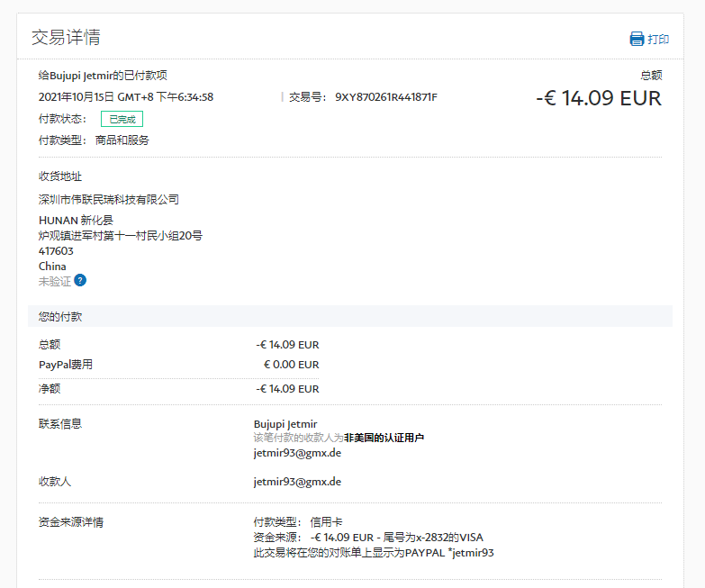Click the 您的付款 section header bar
Screen dimensions: 705x588
click(349, 316)
